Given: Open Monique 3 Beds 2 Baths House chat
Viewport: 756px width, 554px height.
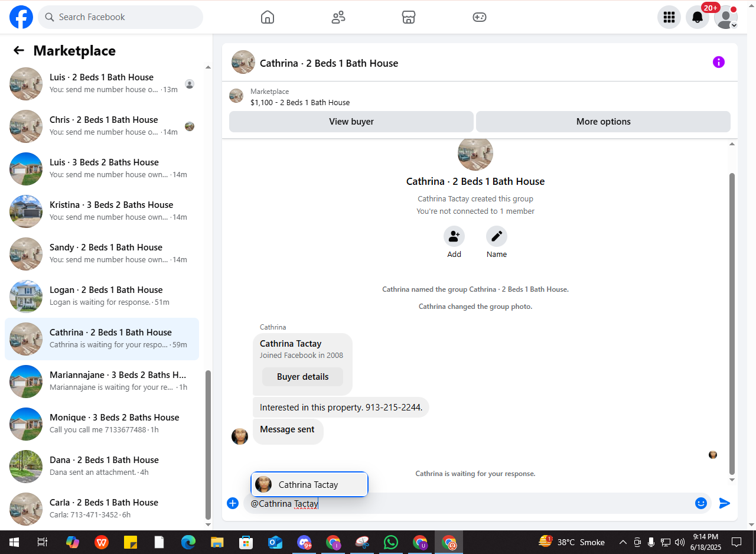Looking at the screenshot, I should tap(102, 424).
